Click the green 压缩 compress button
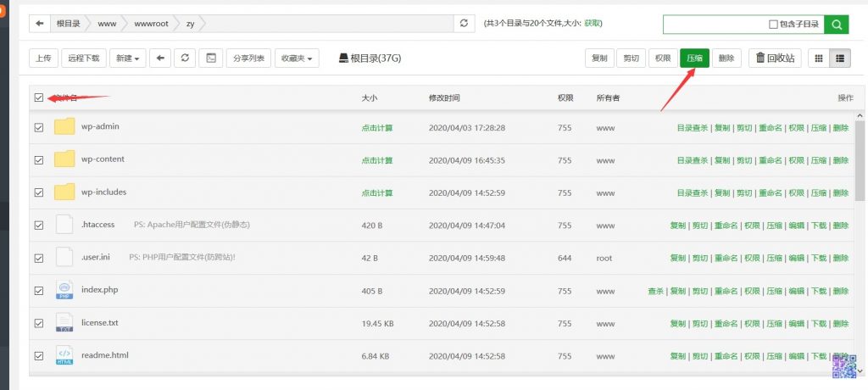The height and width of the screenshot is (390, 868). [x=695, y=58]
